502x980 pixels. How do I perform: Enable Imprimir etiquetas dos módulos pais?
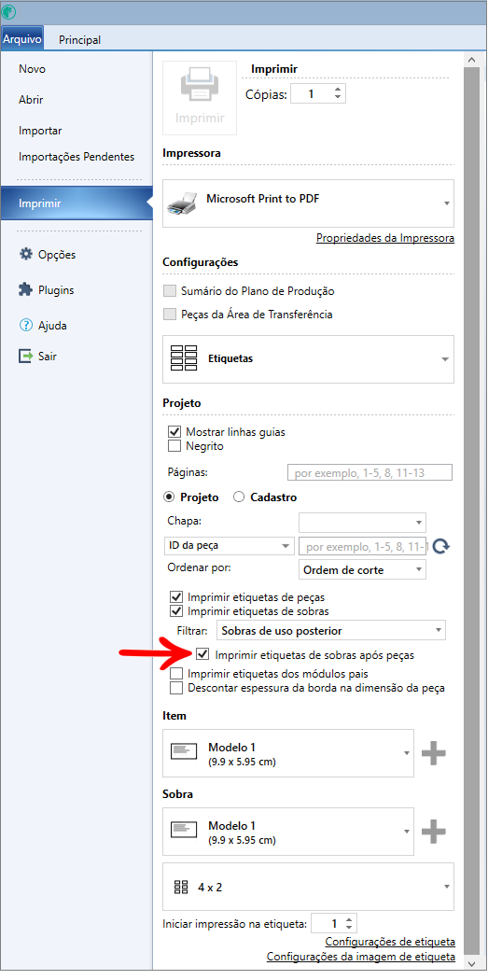pyautogui.click(x=176, y=674)
